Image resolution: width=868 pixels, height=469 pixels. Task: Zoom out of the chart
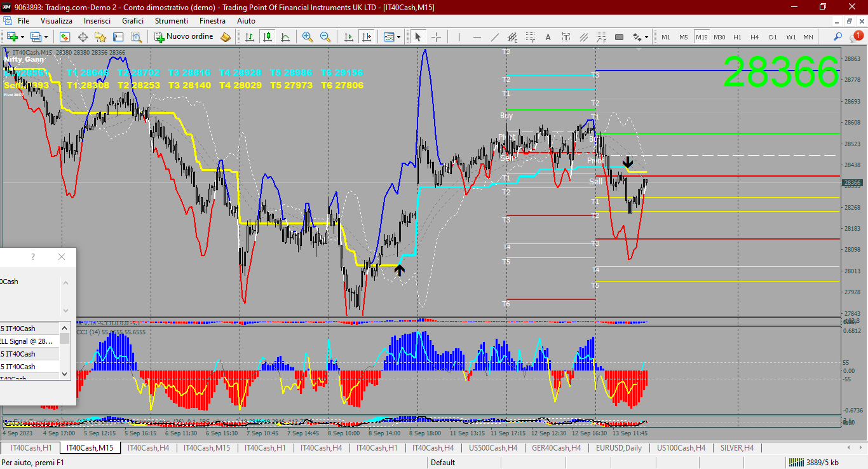325,37
